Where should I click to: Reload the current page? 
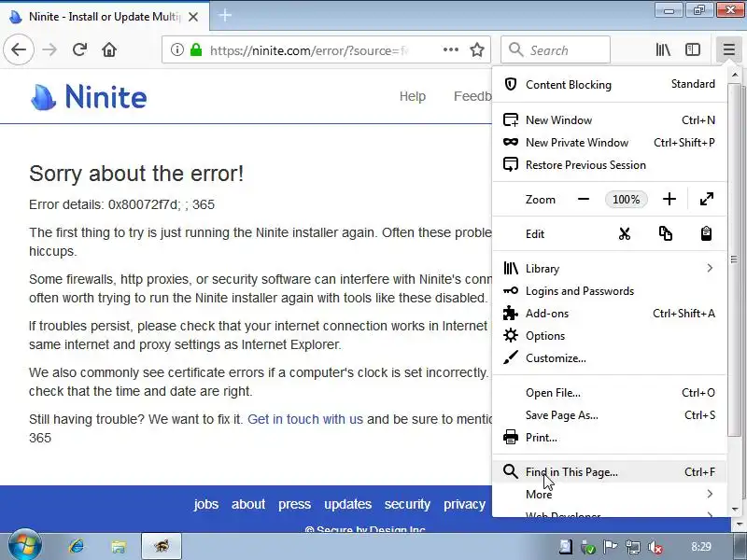point(79,49)
